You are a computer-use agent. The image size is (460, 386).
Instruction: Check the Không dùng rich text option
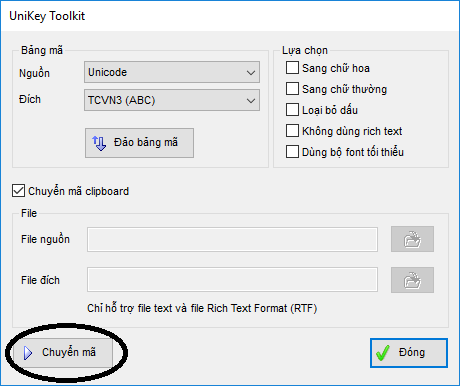coord(292,131)
